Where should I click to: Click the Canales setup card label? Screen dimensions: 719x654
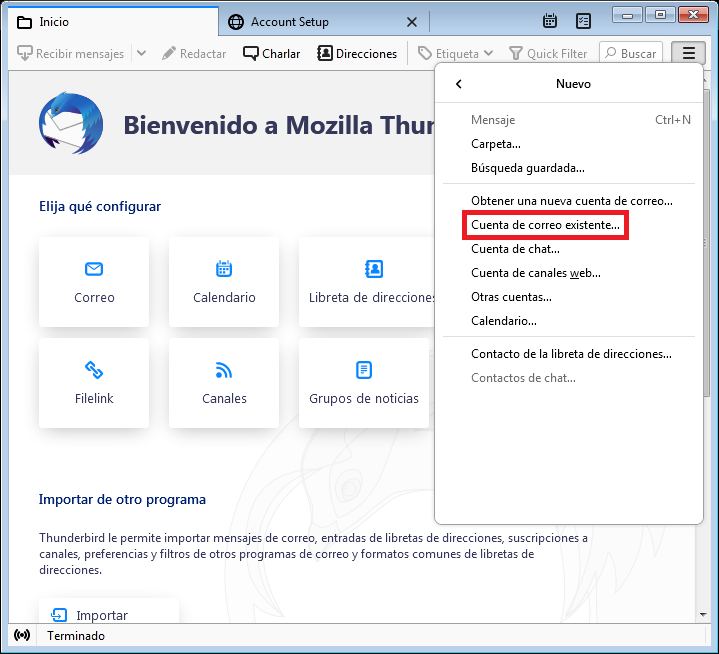tap(224, 398)
